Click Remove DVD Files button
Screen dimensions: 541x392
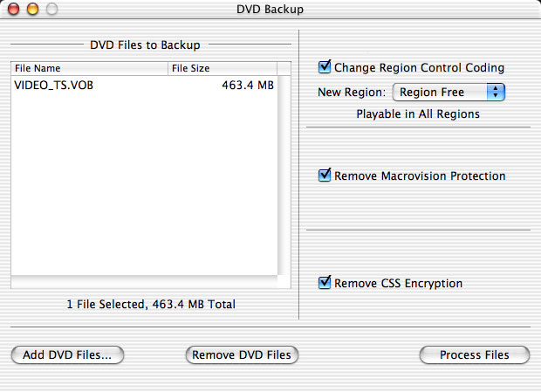(x=242, y=354)
